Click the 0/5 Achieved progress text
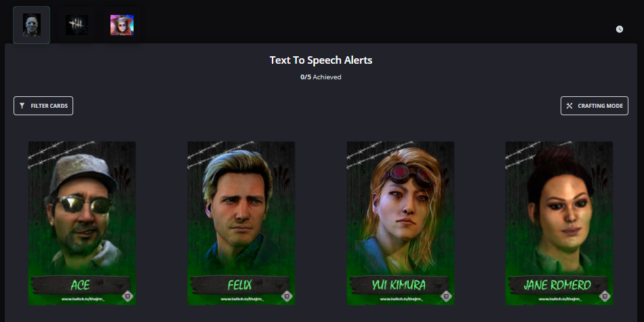The image size is (644, 322). (x=321, y=77)
